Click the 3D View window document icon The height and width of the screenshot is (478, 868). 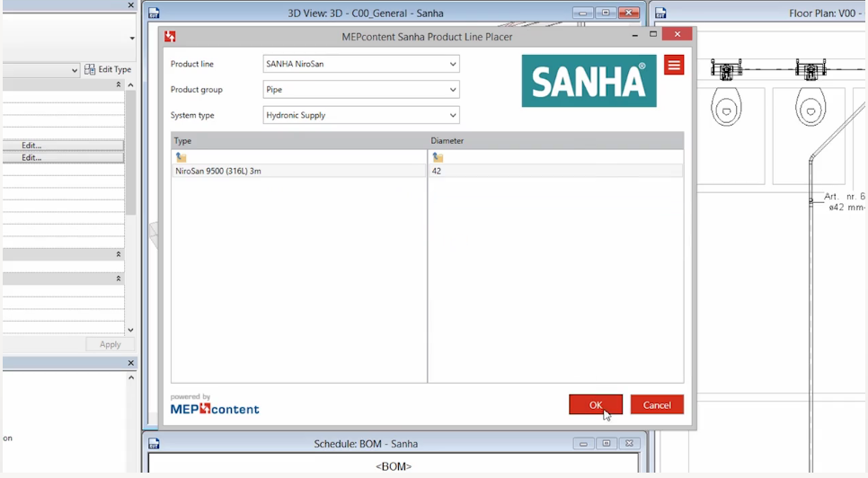click(154, 13)
